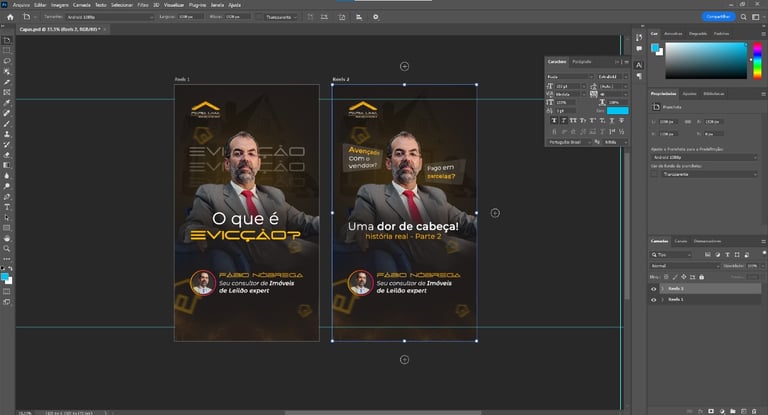Screen dimensions: 768x415
Task: Click the foreground color swatch in Color panel
Action: click(x=655, y=47)
